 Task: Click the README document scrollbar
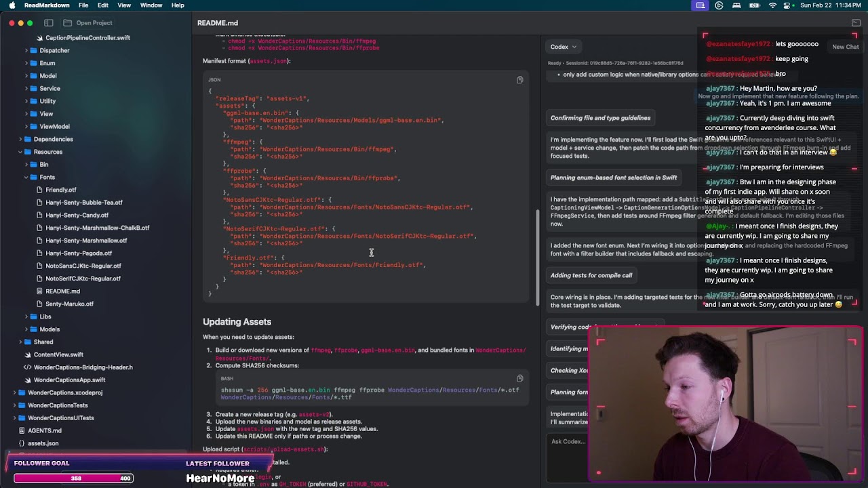pos(538,258)
